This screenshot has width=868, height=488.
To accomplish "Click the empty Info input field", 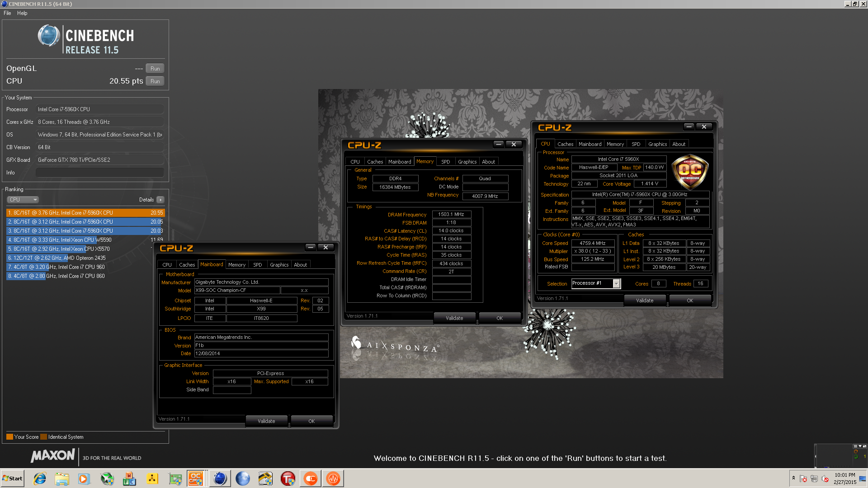I will tap(99, 173).
